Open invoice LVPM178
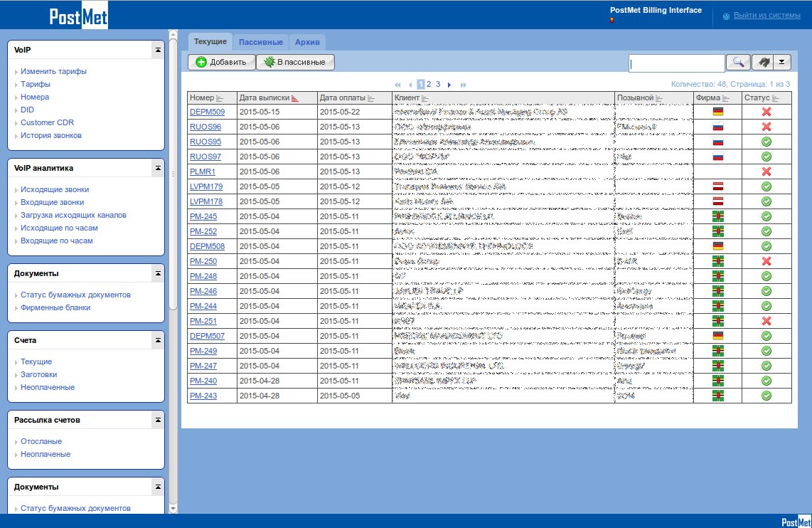Image resolution: width=812 pixels, height=528 pixels. (206, 201)
